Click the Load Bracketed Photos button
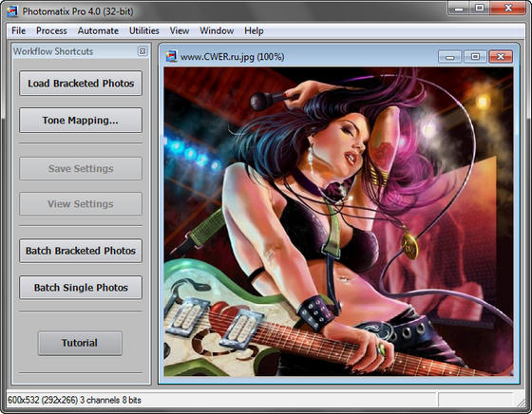Viewport: 532px width, 414px height. point(81,84)
